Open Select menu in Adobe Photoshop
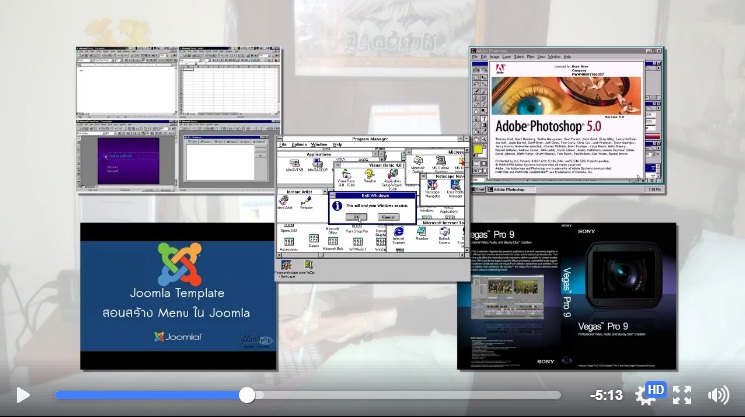Viewport: 745px width, 417px height. pyautogui.click(x=518, y=57)
